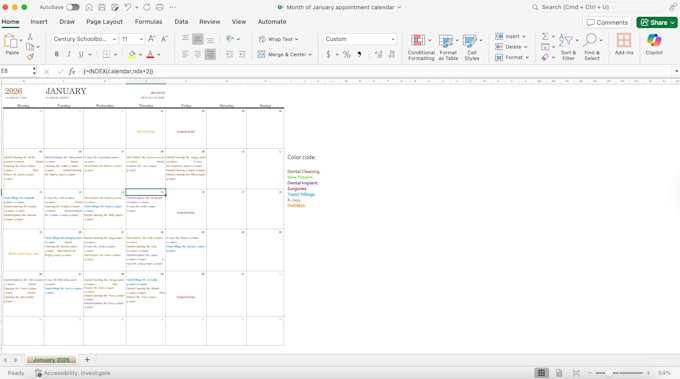Open the Insert ribbon tab
The image size is (680, 379).
(x=39, y=22)
